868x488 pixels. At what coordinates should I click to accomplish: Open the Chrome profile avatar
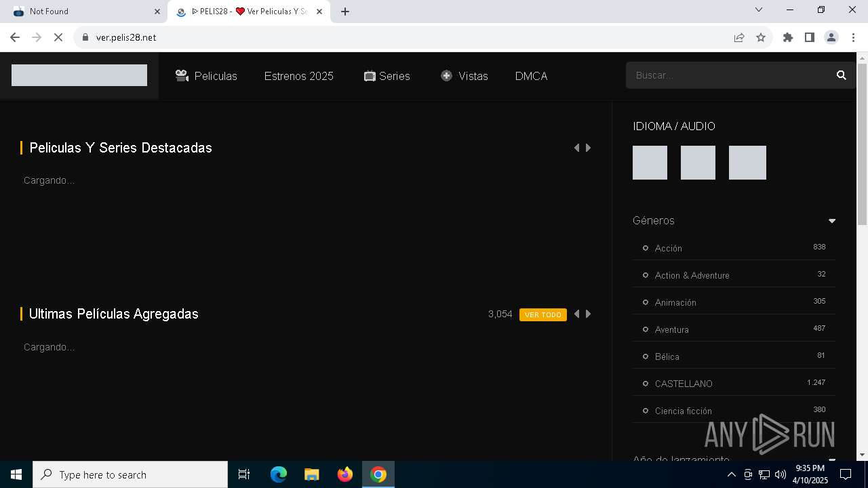(831, 37)
